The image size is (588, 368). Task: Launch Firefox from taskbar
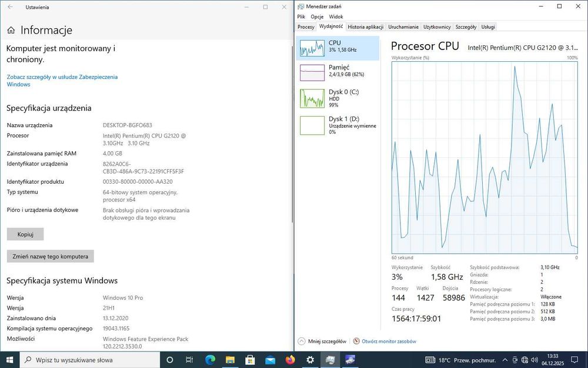point(290,360)
